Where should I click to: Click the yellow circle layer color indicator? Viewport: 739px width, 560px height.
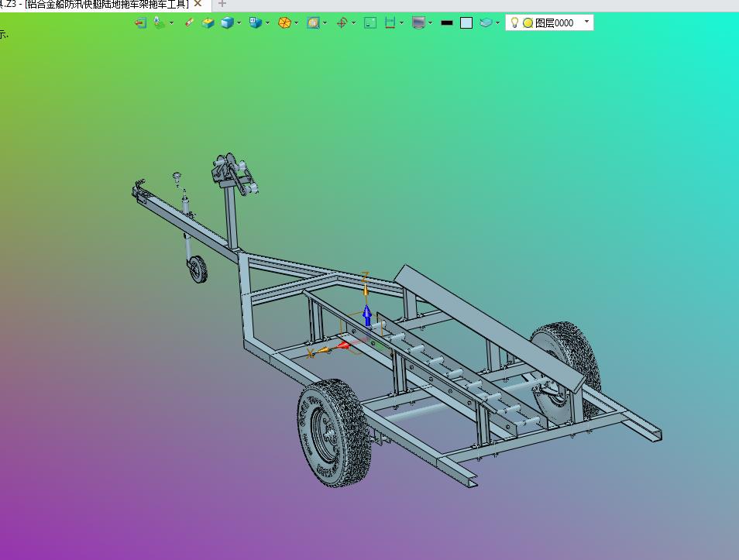(528, 22)
